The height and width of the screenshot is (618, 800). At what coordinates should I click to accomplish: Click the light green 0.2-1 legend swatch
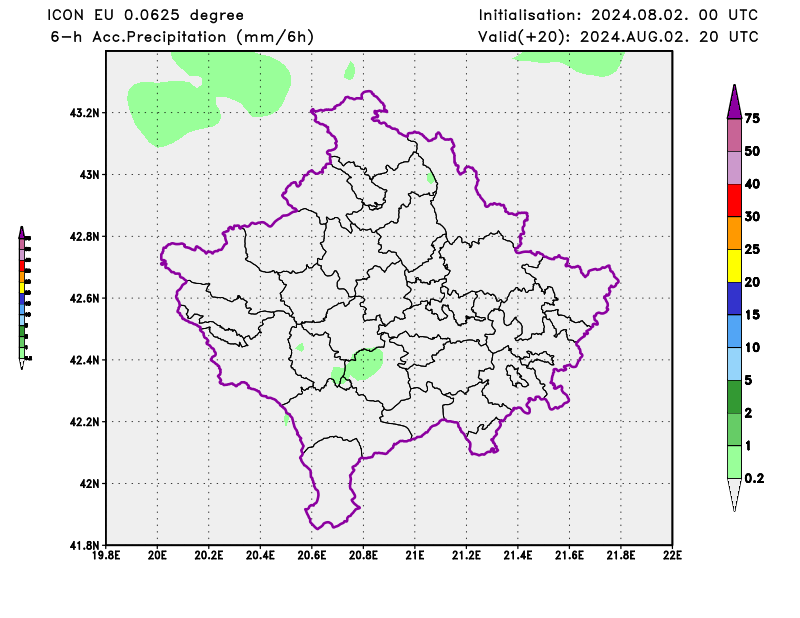pyautogui.click(x=734, y=462)
